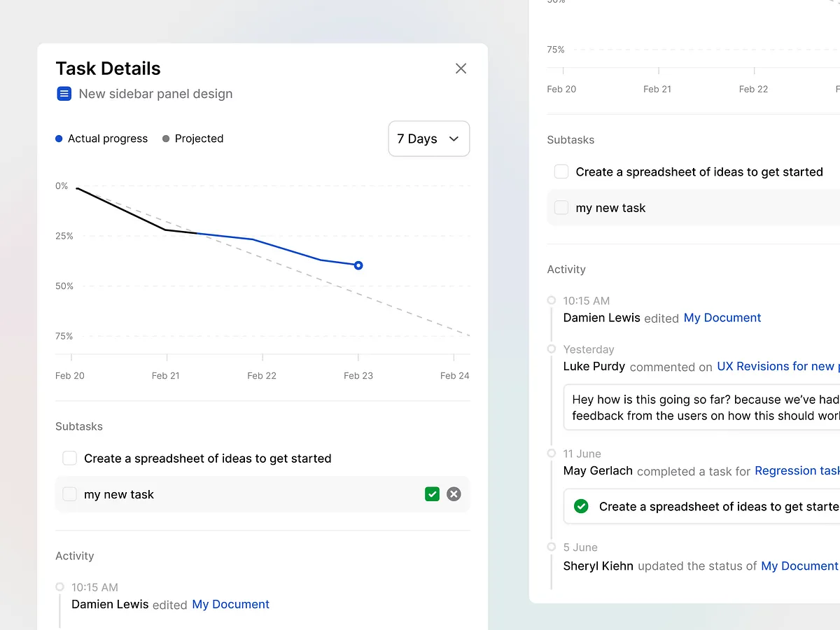
Task: Cancel my new task with gray X
Action: click(x=454, y=494)
